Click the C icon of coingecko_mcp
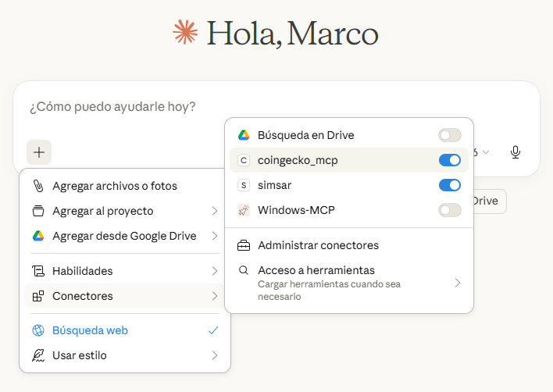This screenshot has width=553, height=392. [244, 160]
